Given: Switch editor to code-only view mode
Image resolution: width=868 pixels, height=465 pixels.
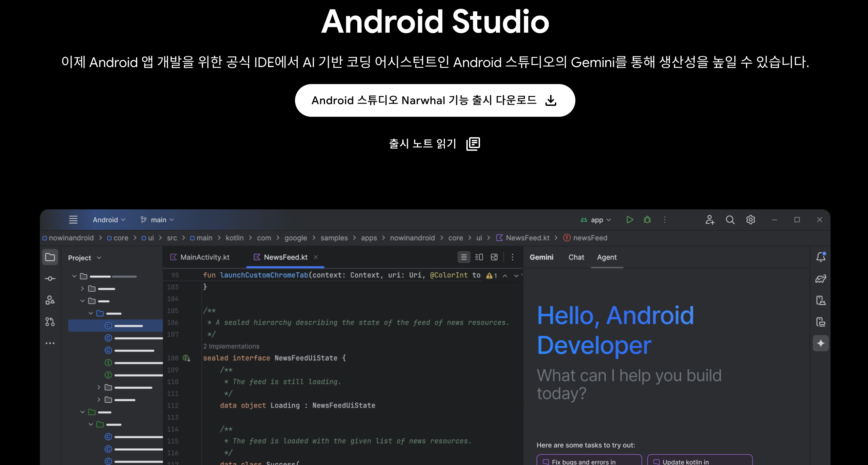Looking at the screenshot, I should (x=464, y=257).
